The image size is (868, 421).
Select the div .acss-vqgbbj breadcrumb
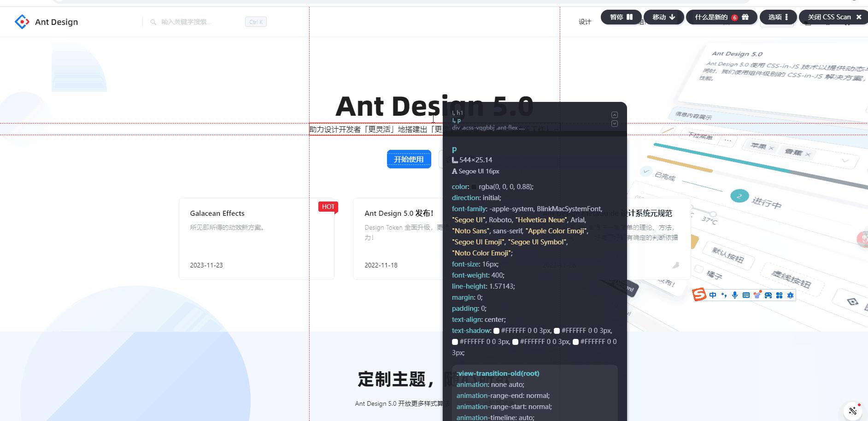488,128
